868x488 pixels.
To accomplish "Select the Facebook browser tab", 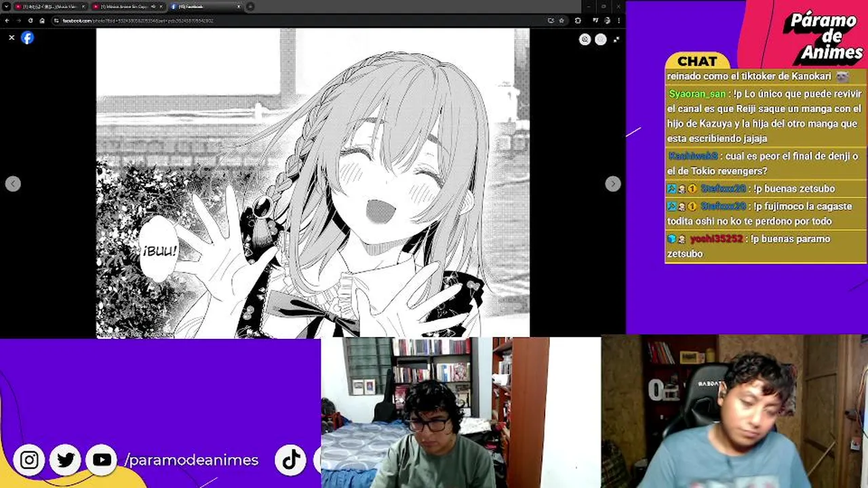I will pos(205,6).
